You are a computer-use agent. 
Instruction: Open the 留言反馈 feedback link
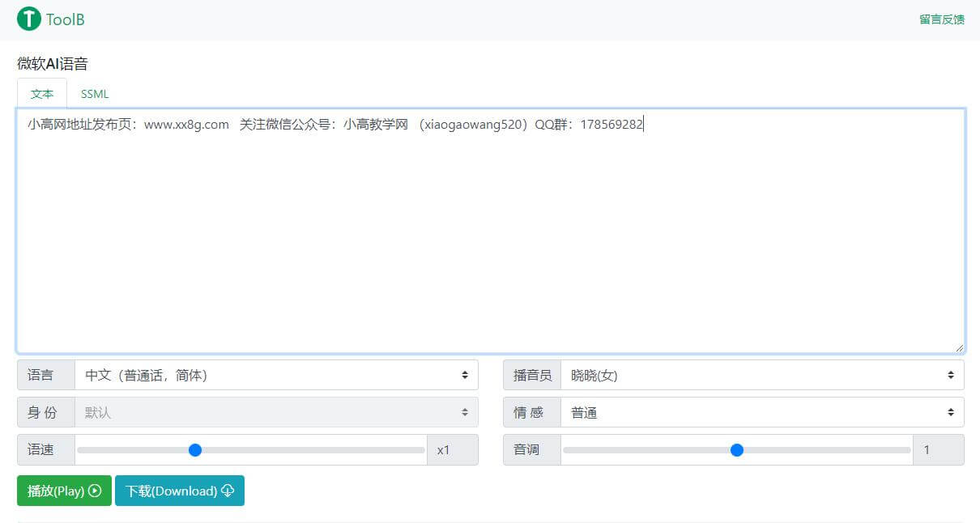tap(941, 19)
